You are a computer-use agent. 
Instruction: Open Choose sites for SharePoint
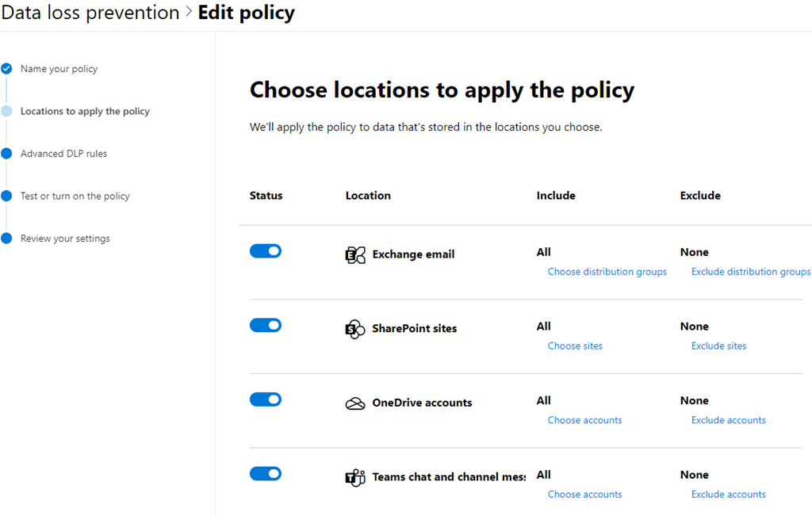click(575, 346)
